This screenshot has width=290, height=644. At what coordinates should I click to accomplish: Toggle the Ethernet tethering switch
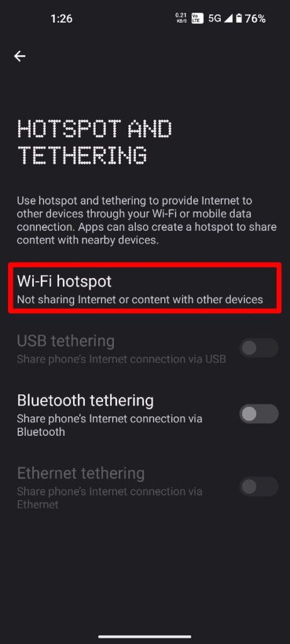click(259, 487)
